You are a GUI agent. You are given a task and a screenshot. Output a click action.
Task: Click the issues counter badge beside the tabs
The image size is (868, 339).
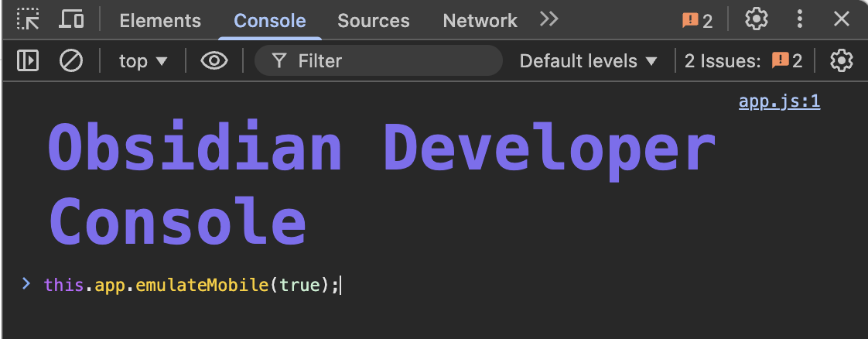[698, 20]
